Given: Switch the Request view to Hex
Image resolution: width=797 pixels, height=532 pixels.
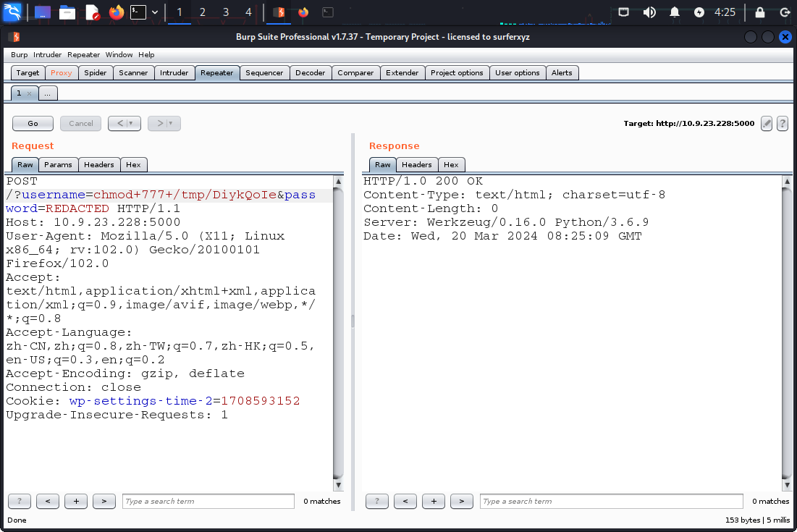Looking at the screenshot, I should click(x=133, y=164).
